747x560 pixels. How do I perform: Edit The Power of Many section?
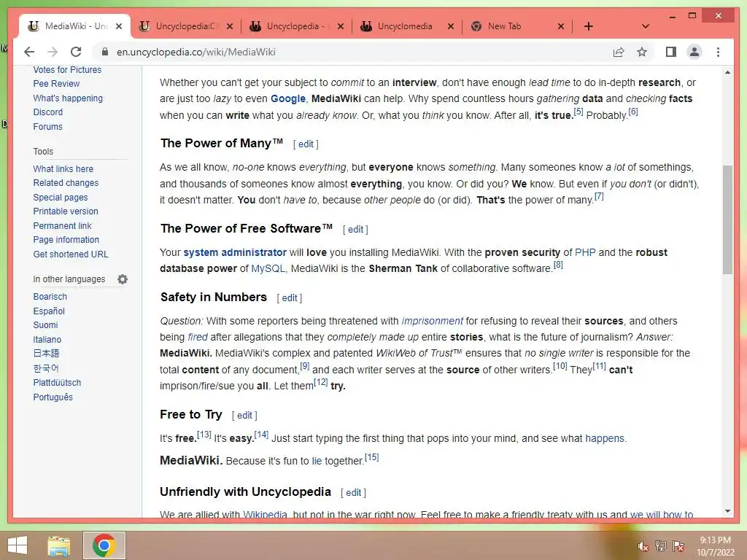click(306, 144)
